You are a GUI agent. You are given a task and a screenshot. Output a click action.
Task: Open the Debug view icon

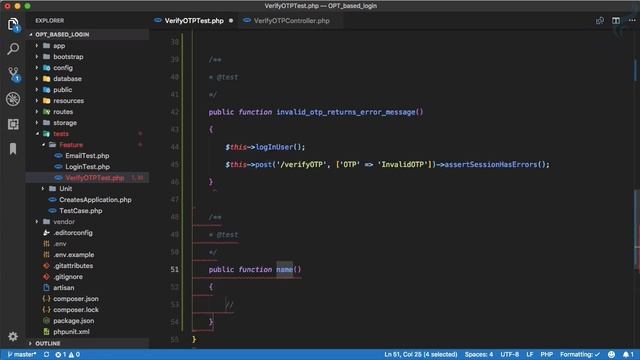tap(13, 99)
